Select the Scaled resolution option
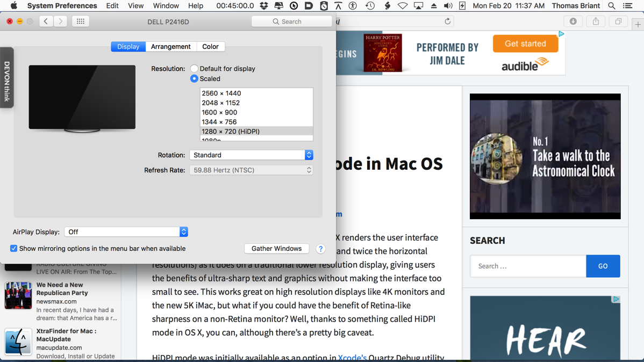644x362 pixels. coord(194,79)
